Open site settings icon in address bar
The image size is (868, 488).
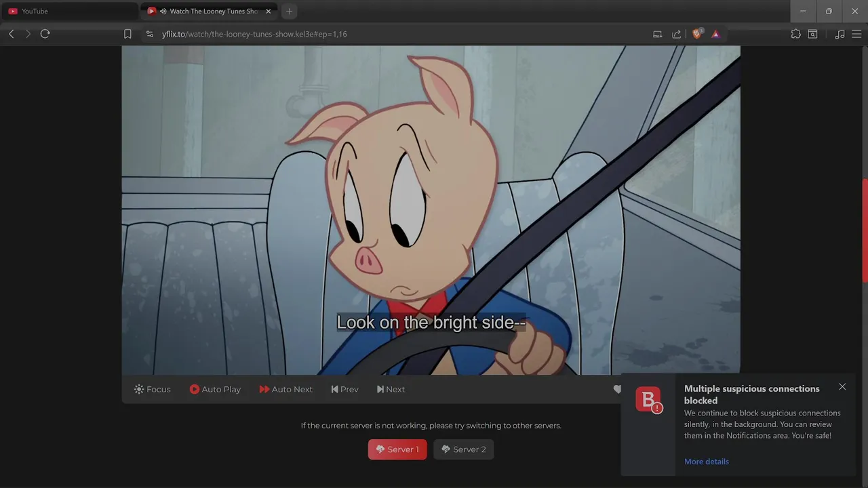[150, 34]
